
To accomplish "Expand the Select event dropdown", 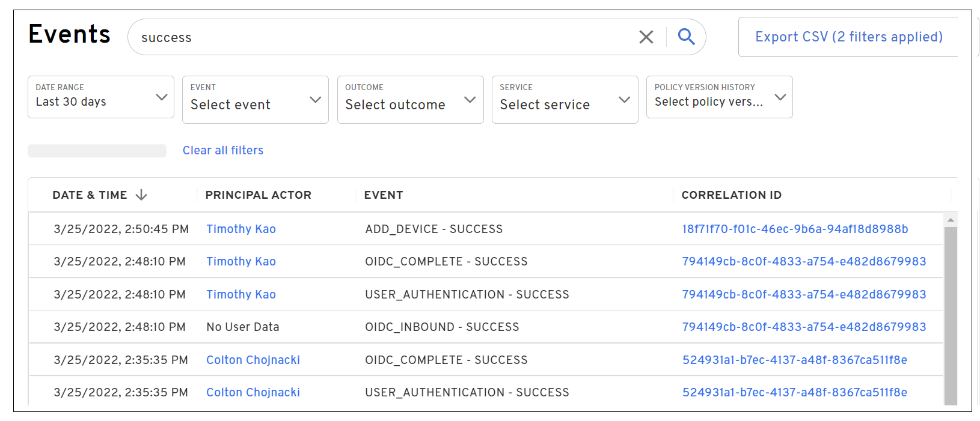I will pyautogui.click(x=256, y=100).
